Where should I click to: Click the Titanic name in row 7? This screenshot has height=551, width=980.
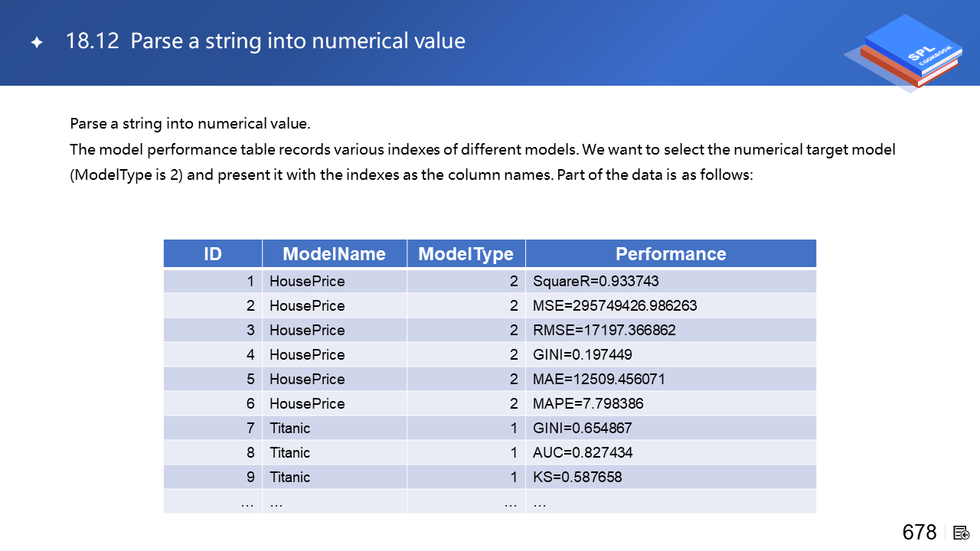click(x=290, y=428)
